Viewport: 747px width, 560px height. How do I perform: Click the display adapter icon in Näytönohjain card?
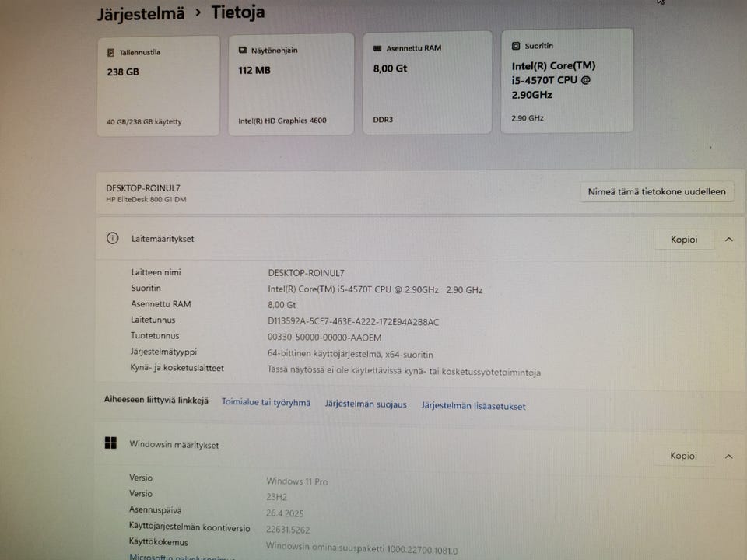[x=243, y=50]
